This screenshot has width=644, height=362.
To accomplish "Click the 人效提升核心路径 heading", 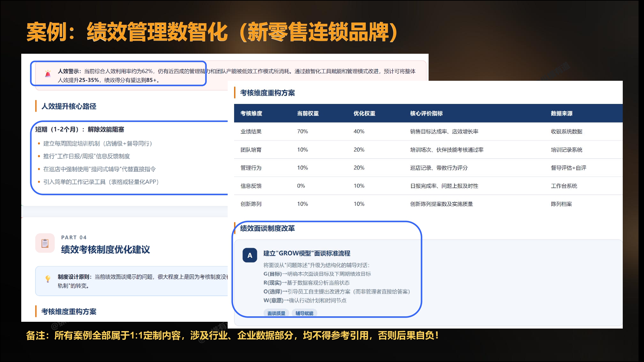I will pos(69,106).
